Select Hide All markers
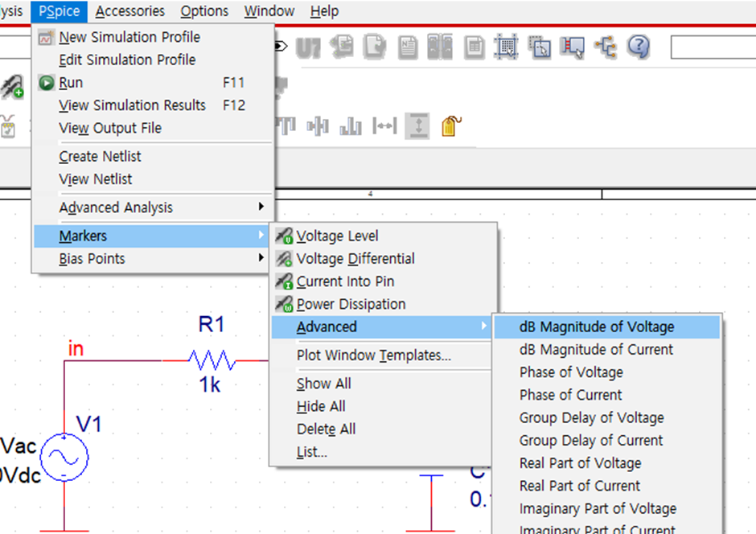 pos(382,406)
